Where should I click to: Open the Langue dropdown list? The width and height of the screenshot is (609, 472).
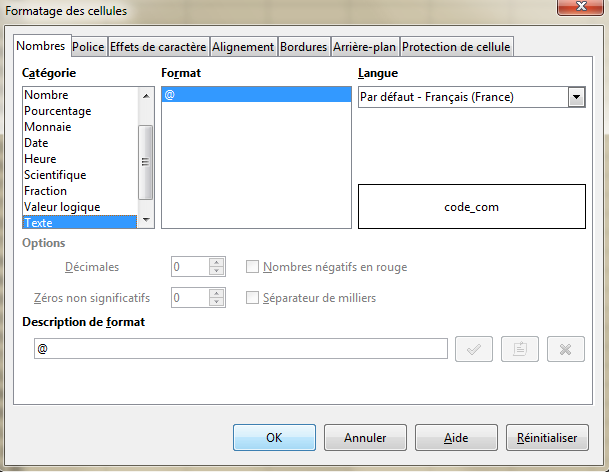pyautogui.click(x=576, y=97)
